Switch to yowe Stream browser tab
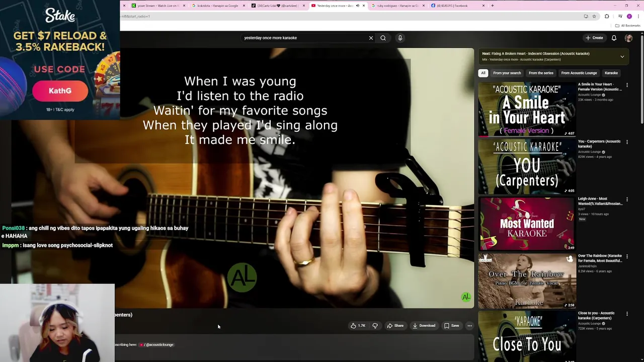This screenshot has width=644, height=362. pos(158,6)
